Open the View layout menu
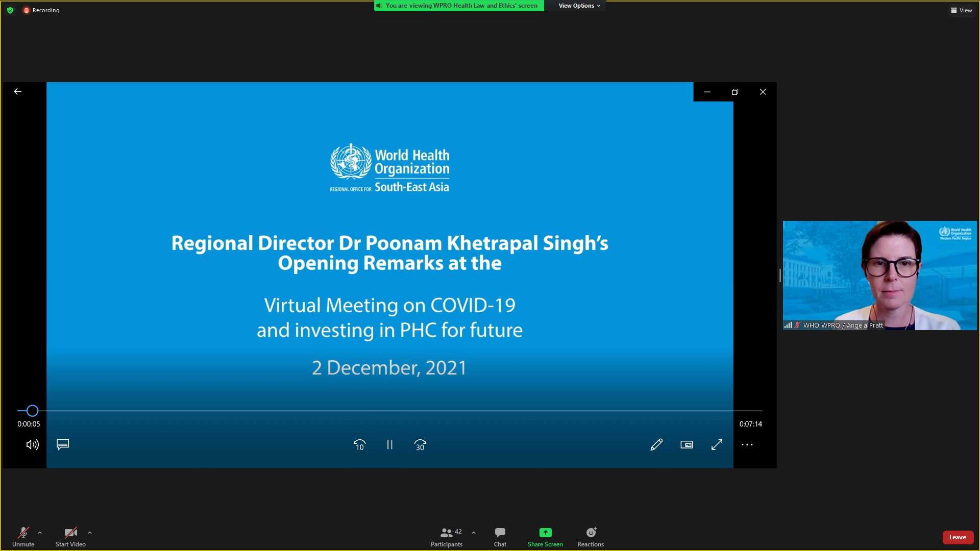Viewport: 980px width, 551px height. pyautogui.click(x=962, y=10)
